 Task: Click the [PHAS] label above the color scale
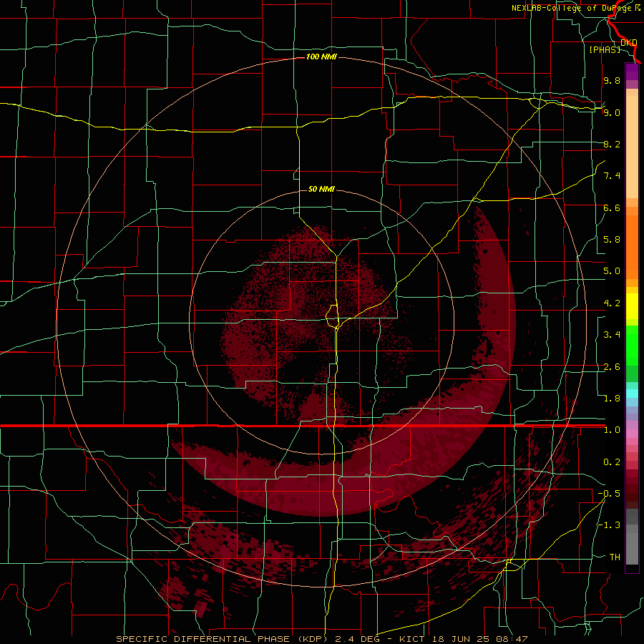click(x=605, y=49)
